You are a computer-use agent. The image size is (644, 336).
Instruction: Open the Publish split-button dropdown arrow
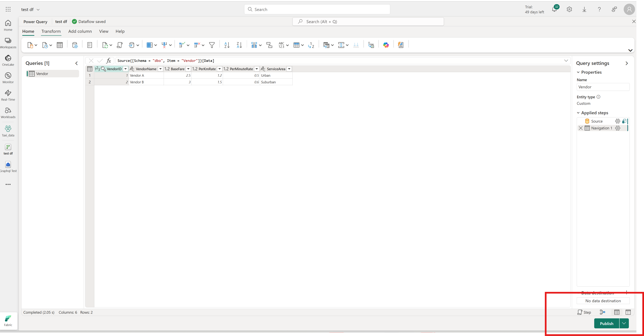(624, 323)
